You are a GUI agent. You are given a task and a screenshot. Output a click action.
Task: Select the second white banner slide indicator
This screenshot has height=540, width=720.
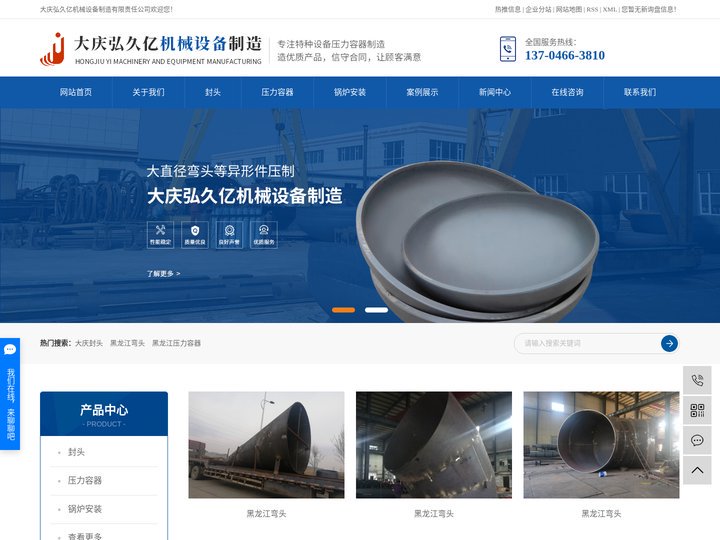(377, 310)
